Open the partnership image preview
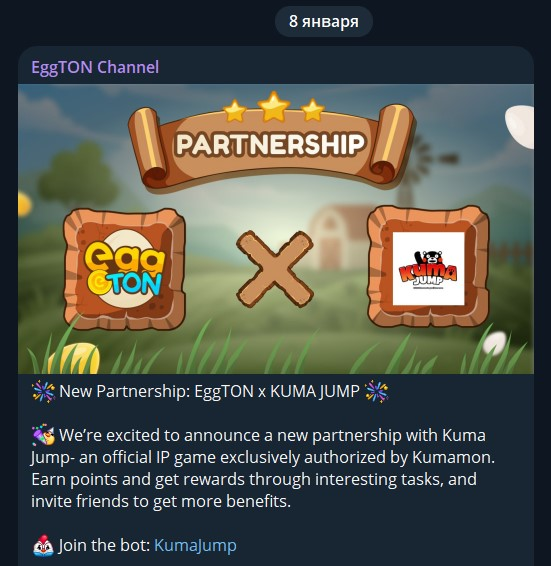This screenshot has height=566, width=551. pyautogui.click(x=276, y=229)
